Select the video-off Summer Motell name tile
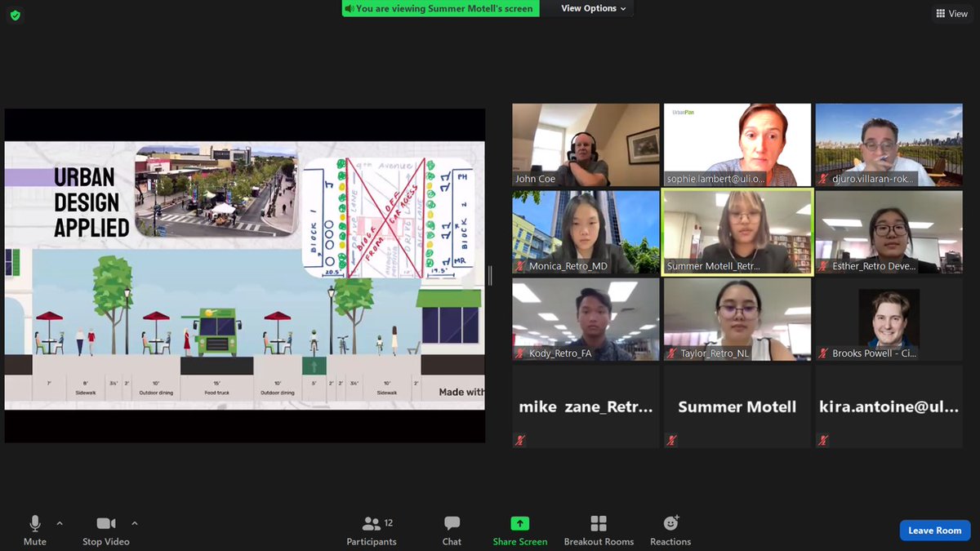980x551 pixels. 737,407
